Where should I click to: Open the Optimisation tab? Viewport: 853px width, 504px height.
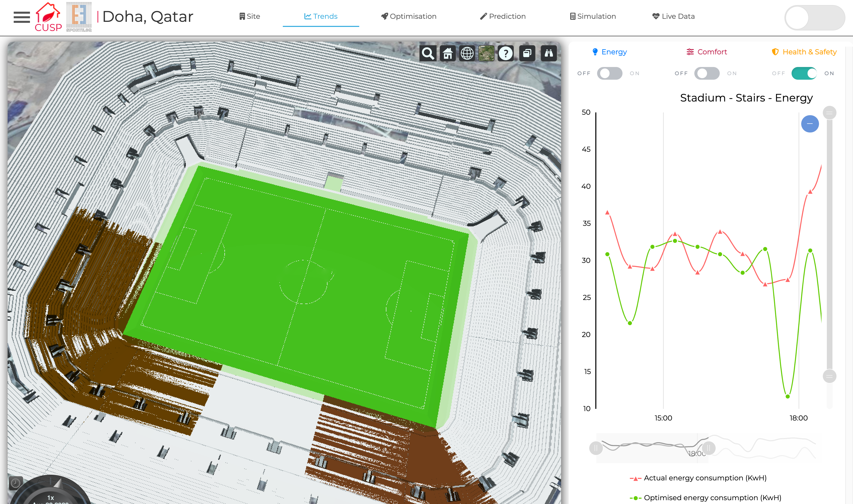[x=409, y=16]
